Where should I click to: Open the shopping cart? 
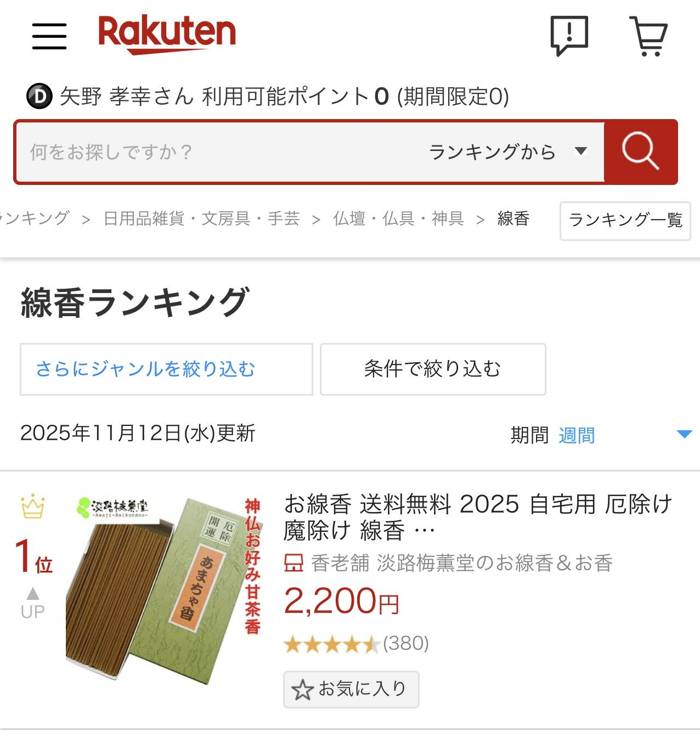pos(648,36)
